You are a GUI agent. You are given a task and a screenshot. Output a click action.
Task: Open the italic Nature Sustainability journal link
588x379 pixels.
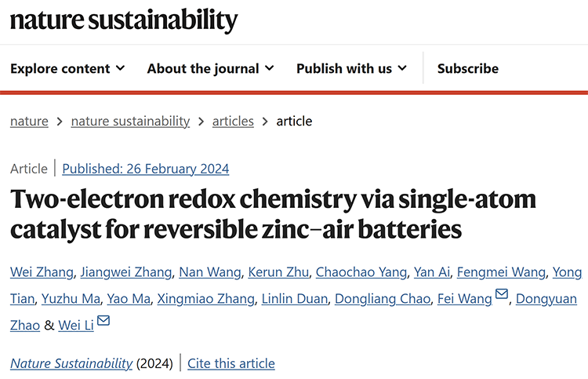71,363
